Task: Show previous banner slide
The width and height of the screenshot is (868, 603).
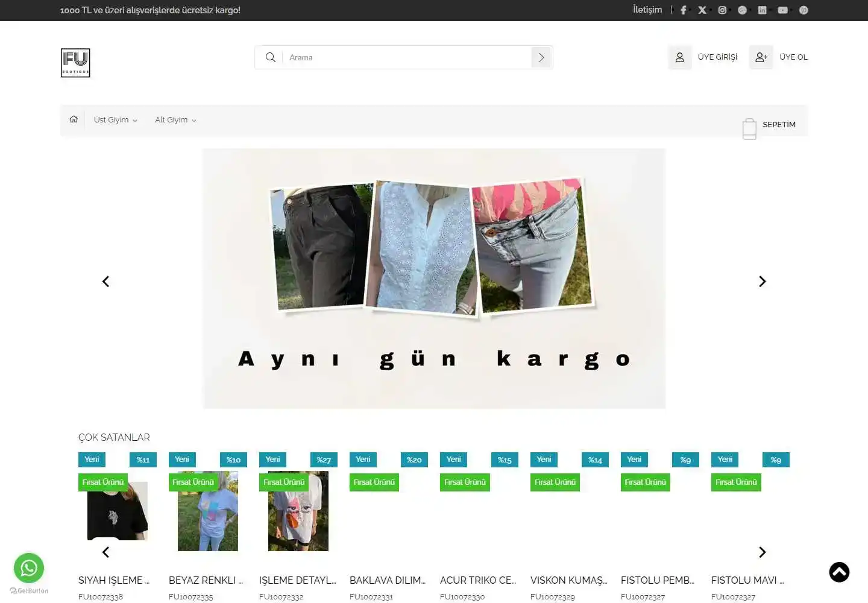Action: coord(106,282)
